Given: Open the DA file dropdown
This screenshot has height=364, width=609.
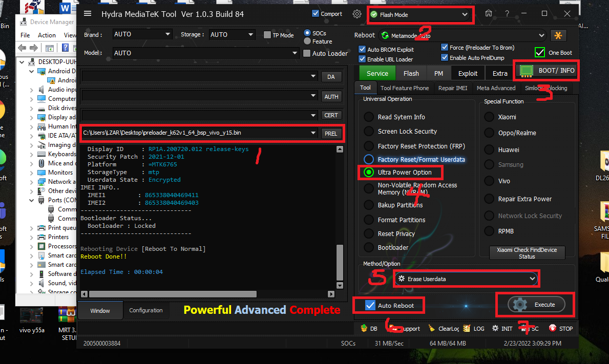Looking at the screenshot, I should 313,76.
